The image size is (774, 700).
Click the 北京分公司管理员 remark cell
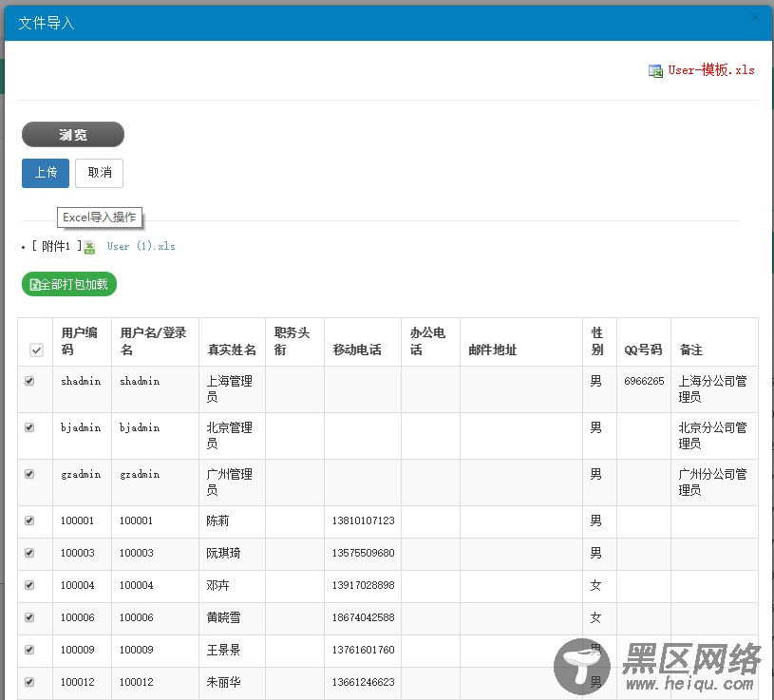tap(713, 435)
